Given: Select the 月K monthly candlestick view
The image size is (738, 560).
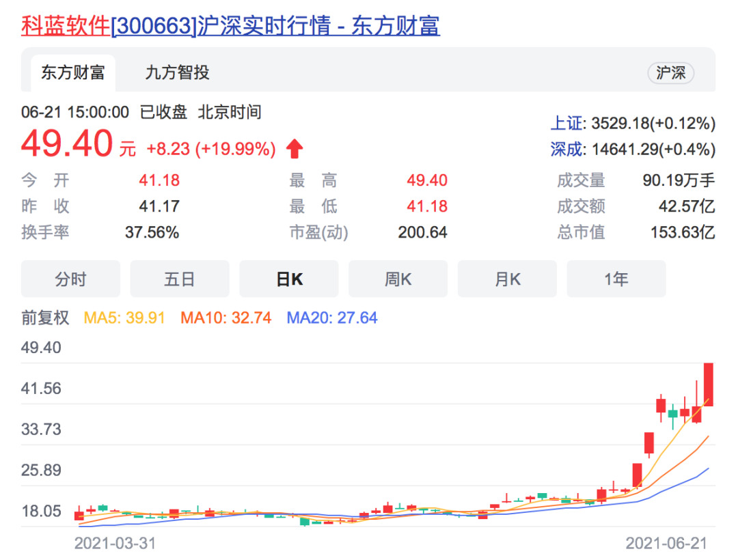Looking at the screenshot, I should [x=508, y=278].
